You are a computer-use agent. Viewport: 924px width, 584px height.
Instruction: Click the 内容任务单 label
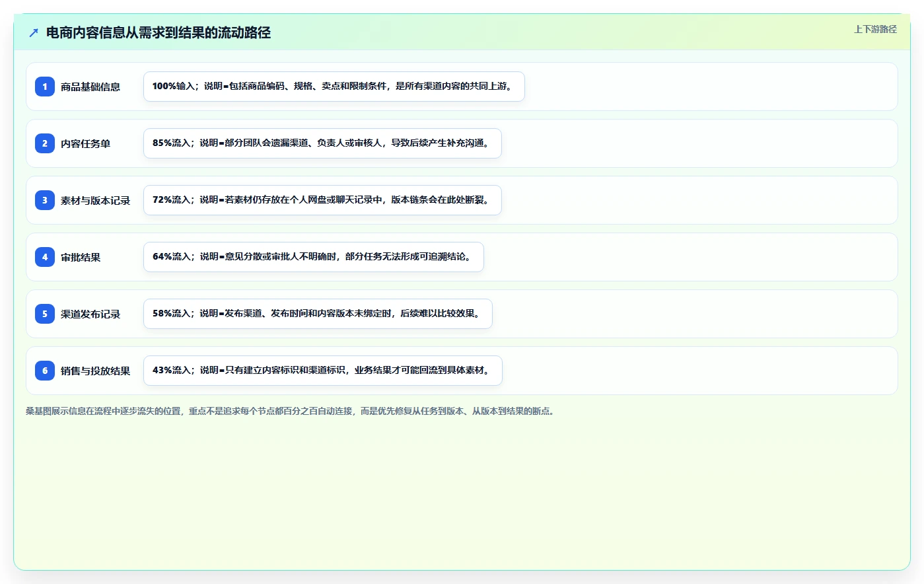point(85,143)
